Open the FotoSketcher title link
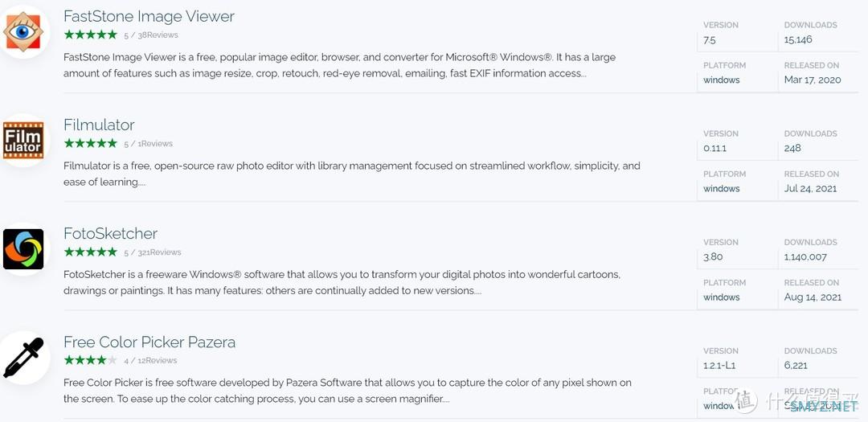Viewport: 868px width, 422px height. pos(110,233)
